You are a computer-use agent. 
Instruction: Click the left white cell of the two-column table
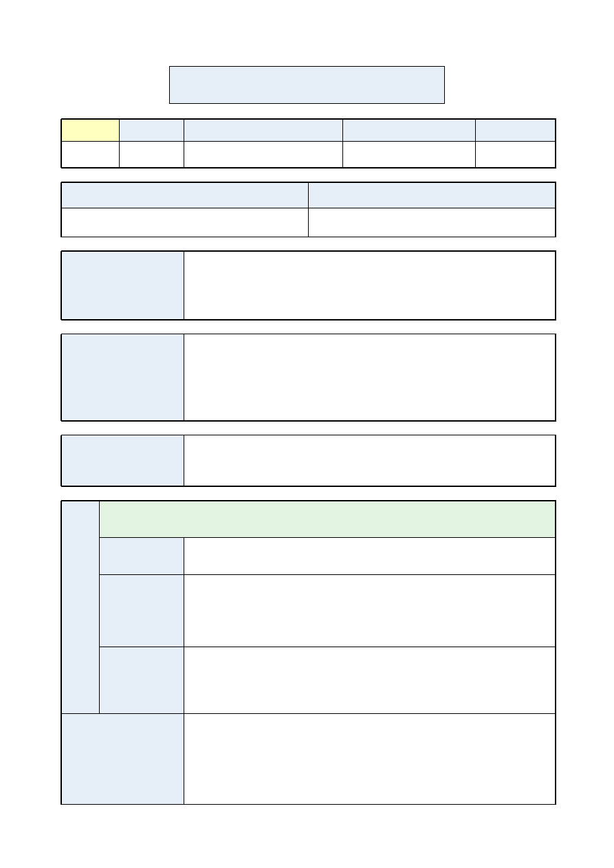(x=184, y=222)
